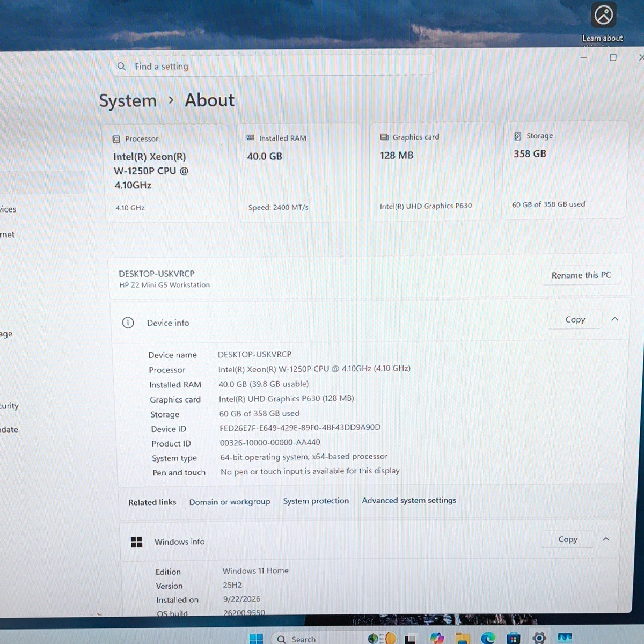
Task: Click the Storage card icon
Action: [517, 136]
